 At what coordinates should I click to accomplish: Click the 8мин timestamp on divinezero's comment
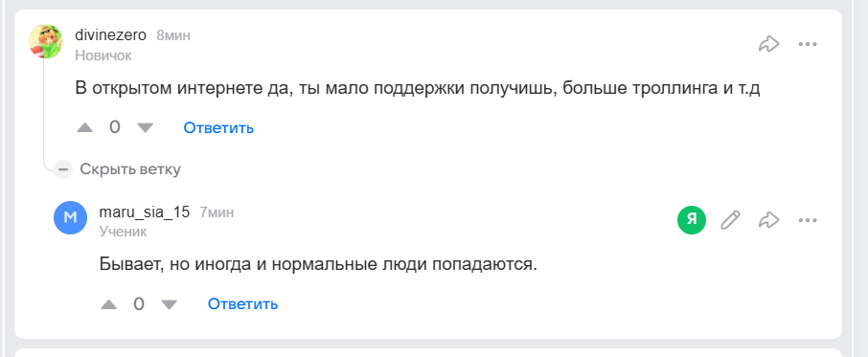click(173, 36)
